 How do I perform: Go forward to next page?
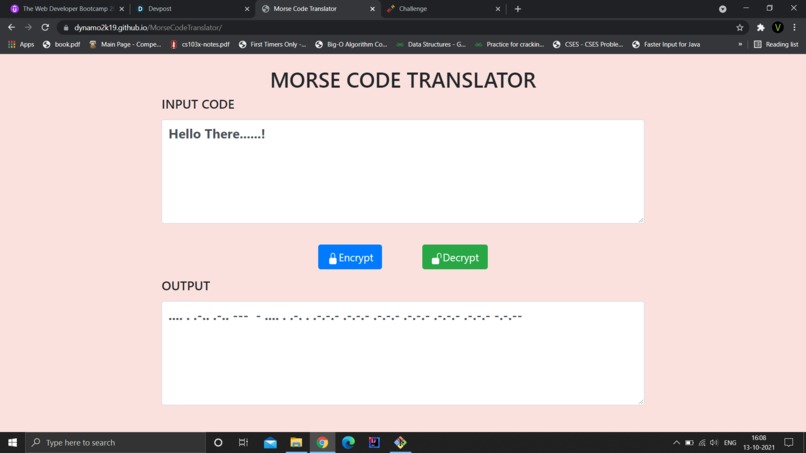click(x=28, y=27)
